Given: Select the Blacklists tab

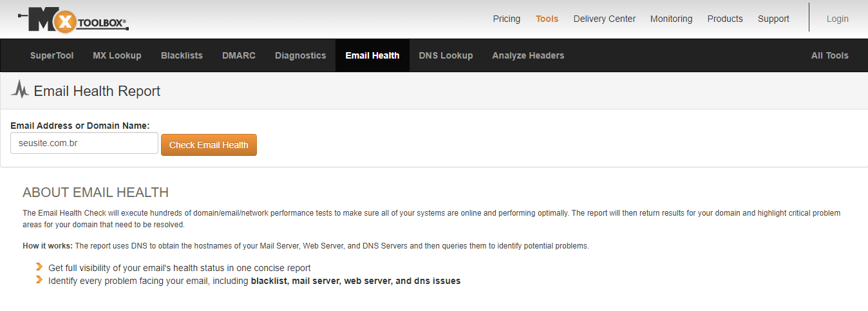Looking at the screenshot, I should coord(182,55).
